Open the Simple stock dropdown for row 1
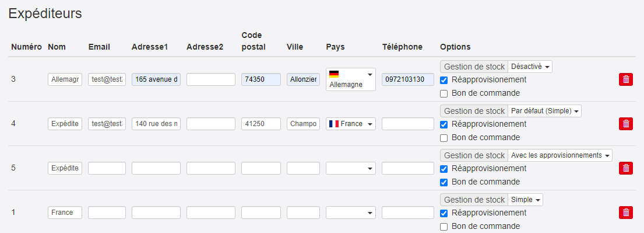The width and height of the screenshot is (644, 233). (x=525, y=200)
